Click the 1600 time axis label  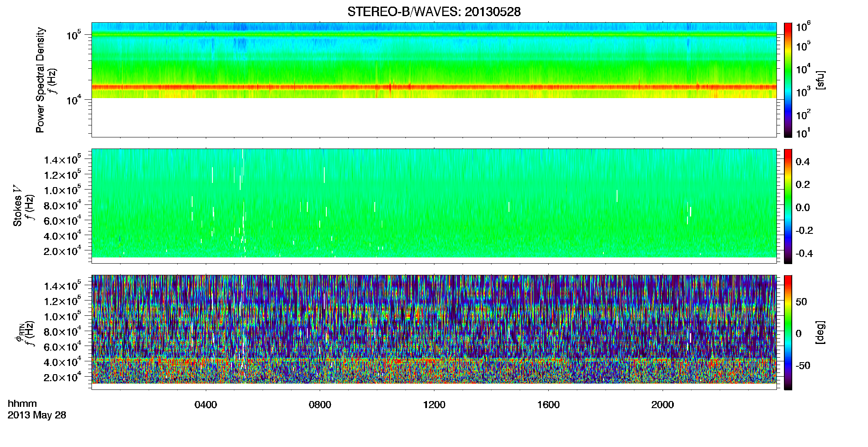click(x=548, y=405)
